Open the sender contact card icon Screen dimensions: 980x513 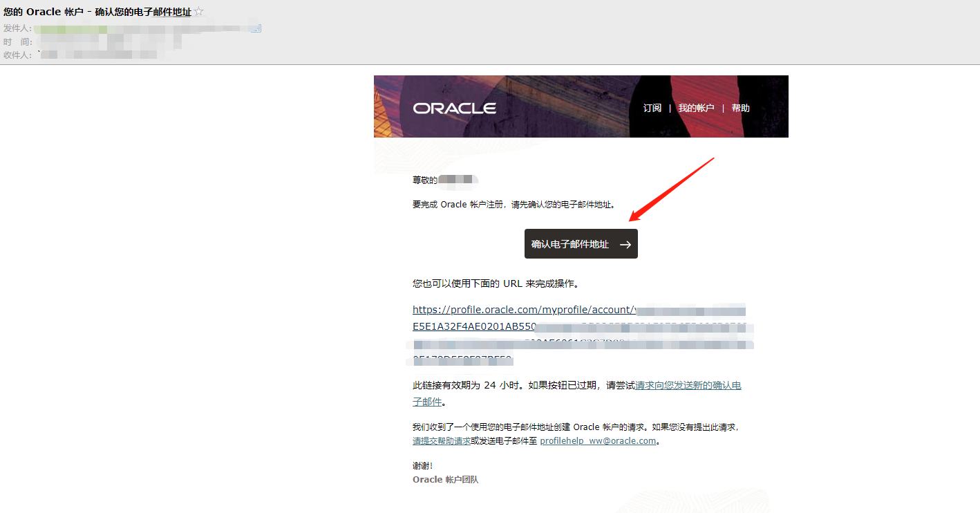coord(256,28)
